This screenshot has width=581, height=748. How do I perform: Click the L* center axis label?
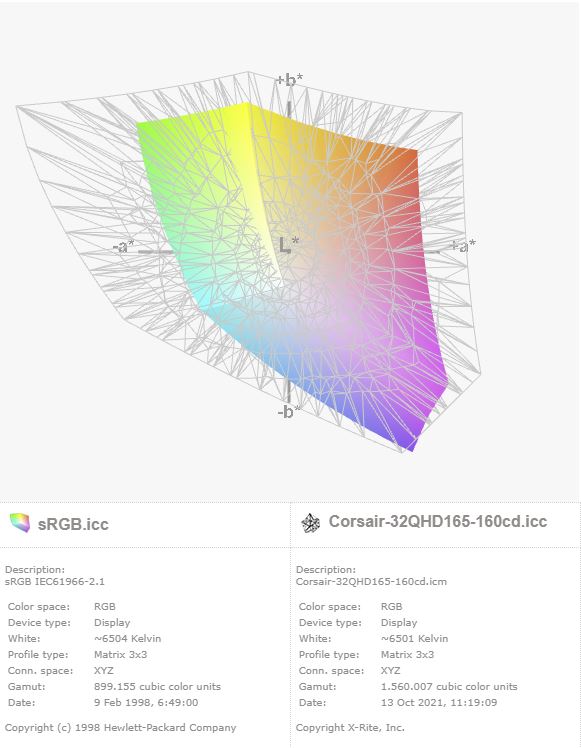tap(289, 245)
